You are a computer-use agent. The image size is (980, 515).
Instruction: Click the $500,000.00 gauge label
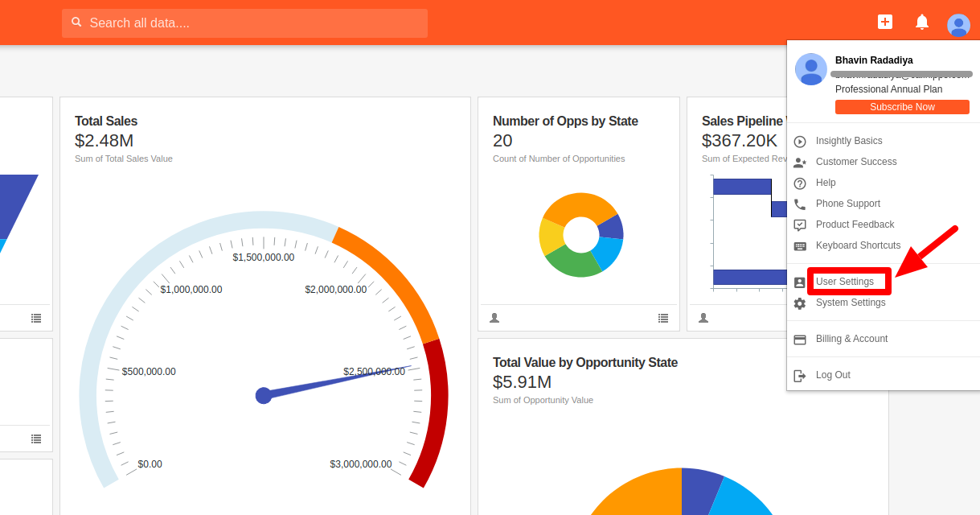(149, 372)
